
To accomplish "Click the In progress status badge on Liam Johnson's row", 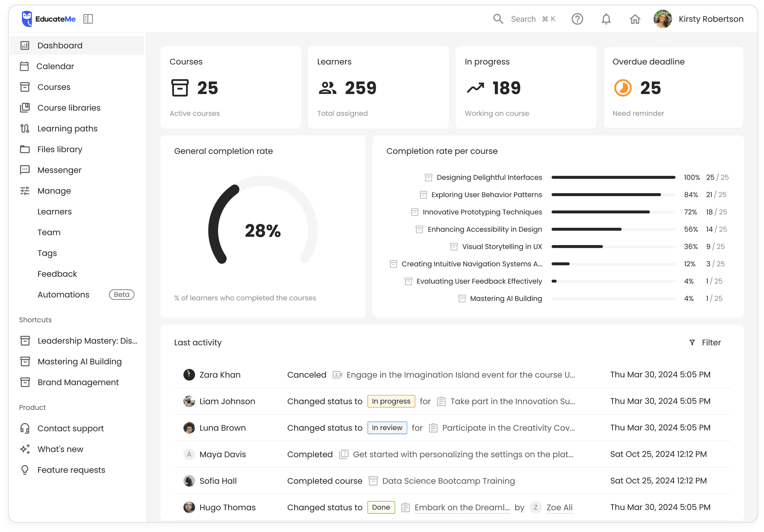I will pos(391,401).
